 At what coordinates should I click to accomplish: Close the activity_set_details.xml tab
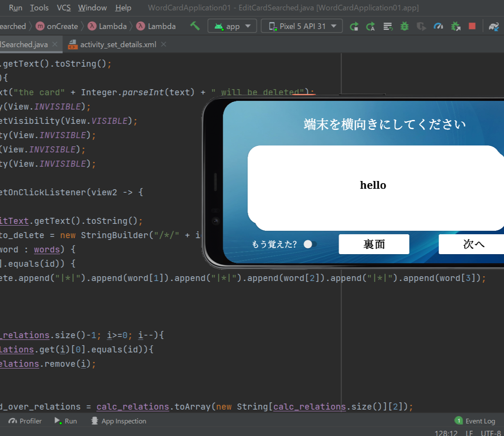pyautogui.click(x=164, y=44)
